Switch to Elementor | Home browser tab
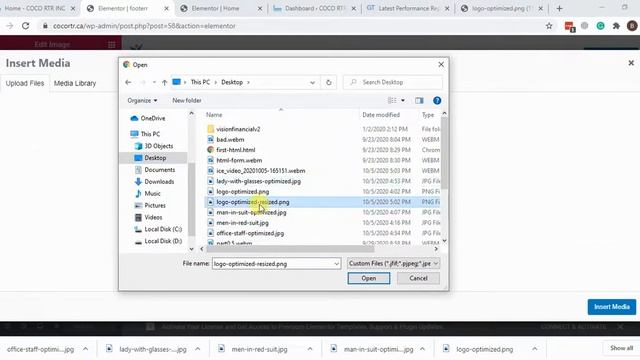The height and width of the screenshot is (360, 640). (x=221, y=8)
